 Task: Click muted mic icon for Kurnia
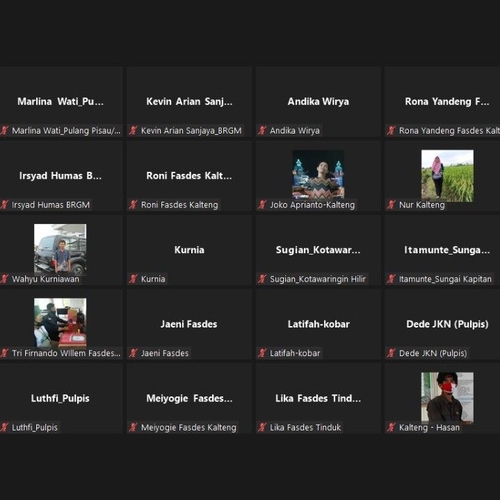133,279
